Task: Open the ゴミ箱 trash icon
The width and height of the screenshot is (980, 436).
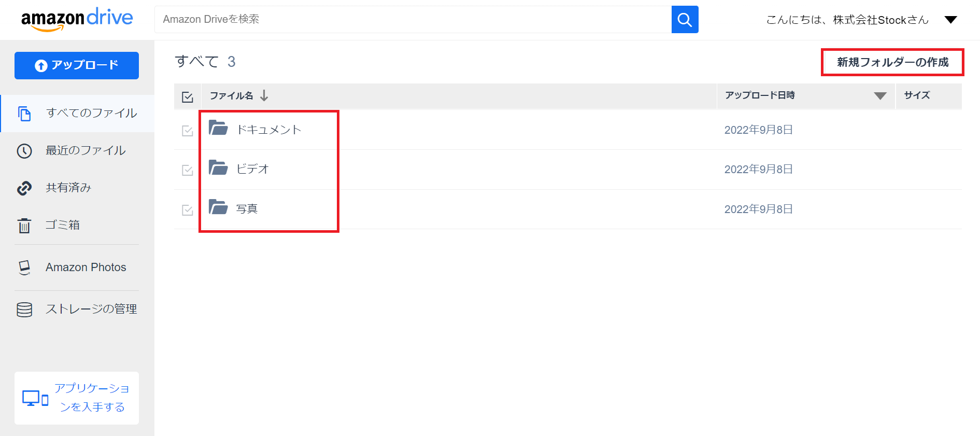Action: click(24, 225)
